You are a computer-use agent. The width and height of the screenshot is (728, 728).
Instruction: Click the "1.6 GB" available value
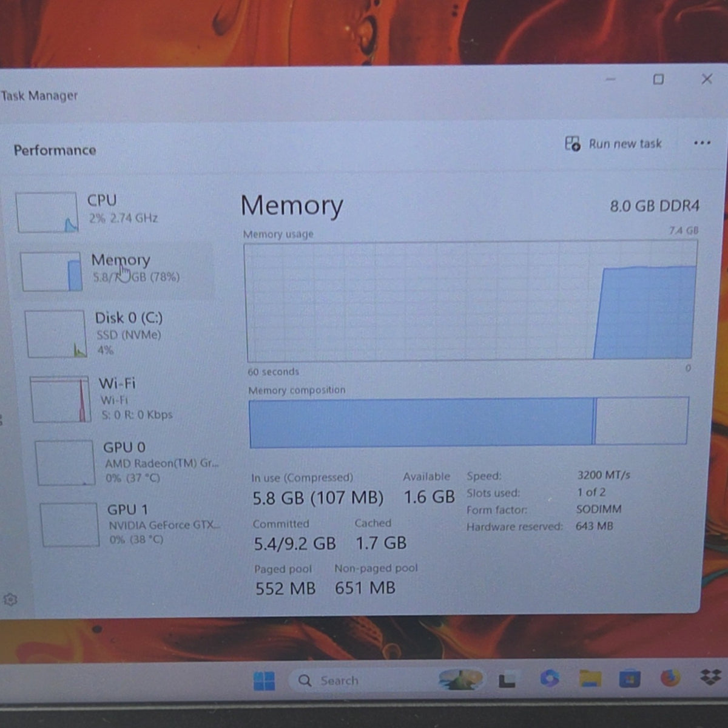(x=429, y=497)
